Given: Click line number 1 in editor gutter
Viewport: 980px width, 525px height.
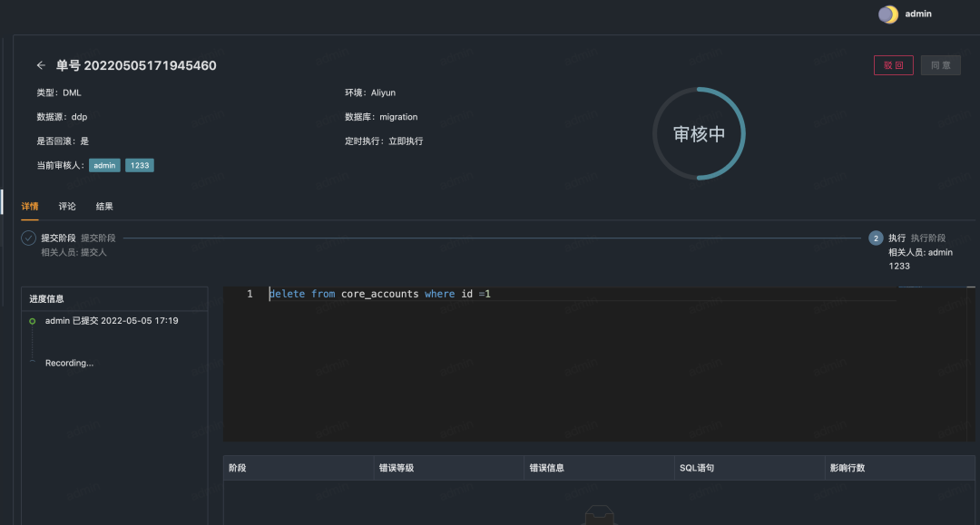Looking at the screenshot, I should coord(250,294).
